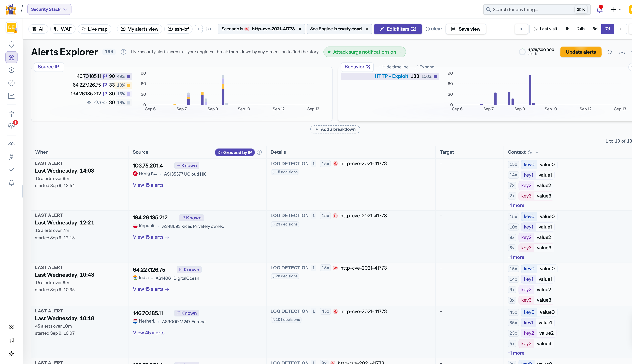Switch to the WAF view tab
632x364 pixels.
[63, 29]
